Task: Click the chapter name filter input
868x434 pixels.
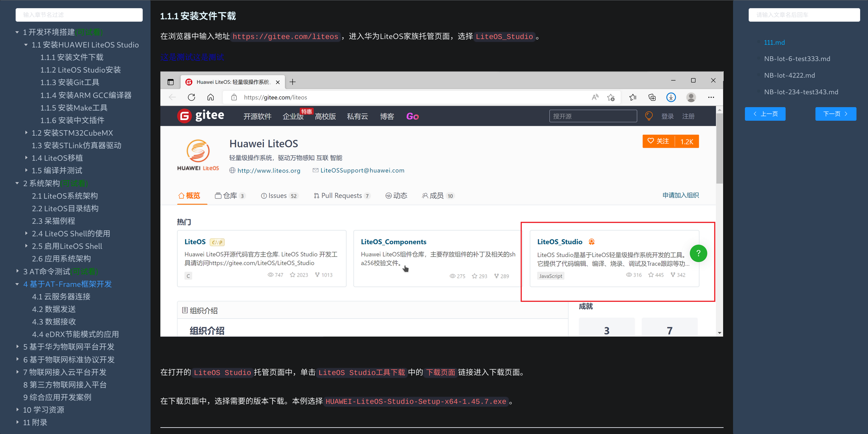Action: tap(79, 15)
